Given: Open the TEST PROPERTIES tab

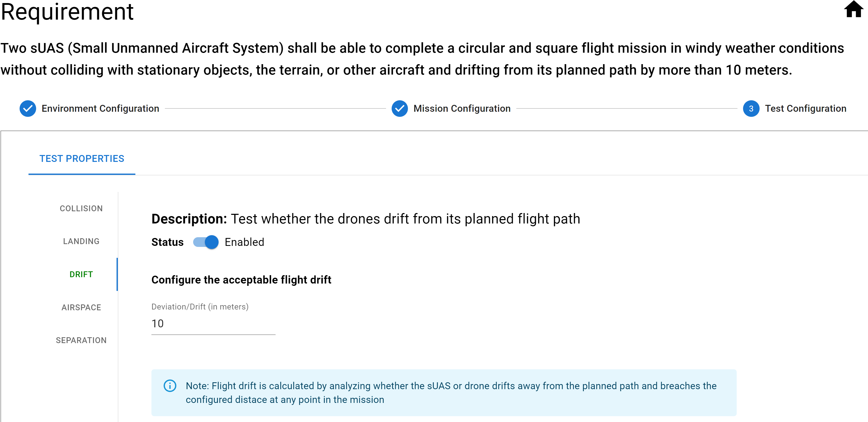Looking at the screenshot, I should click(x=82, y=159).
